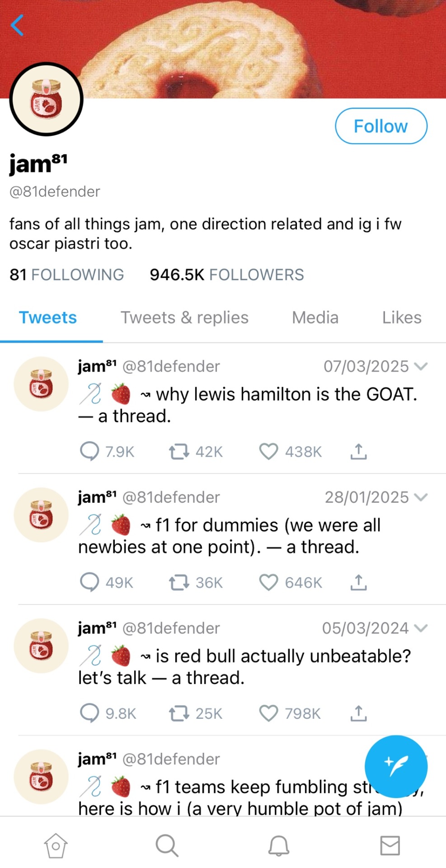Open the compose tweet floating button
This screenshot has height=868, width=446.
point(396,766)
